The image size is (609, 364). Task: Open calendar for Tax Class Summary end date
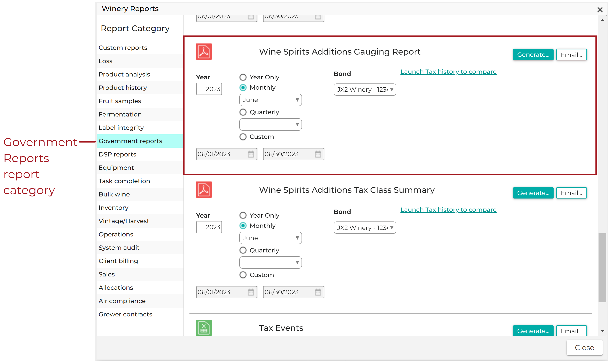[x=318, y=292]
